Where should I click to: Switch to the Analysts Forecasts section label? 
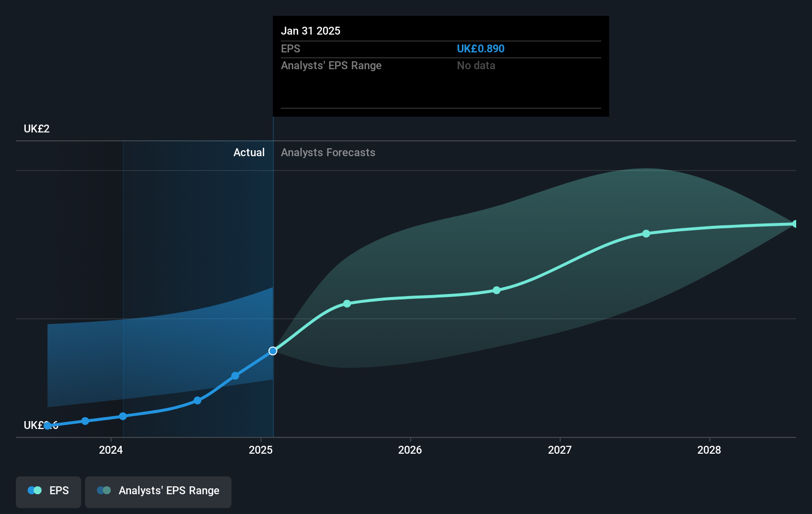(328, 153)
